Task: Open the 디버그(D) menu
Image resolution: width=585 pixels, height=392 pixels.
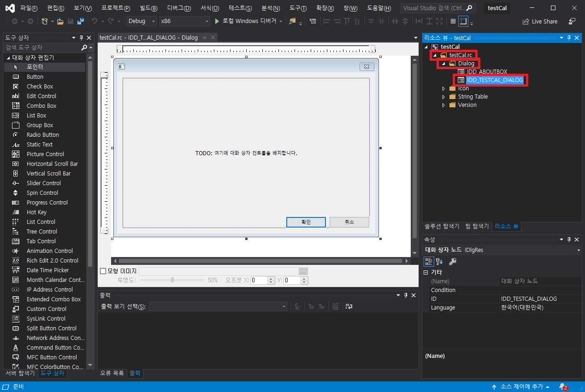Action: pos(179,7)
